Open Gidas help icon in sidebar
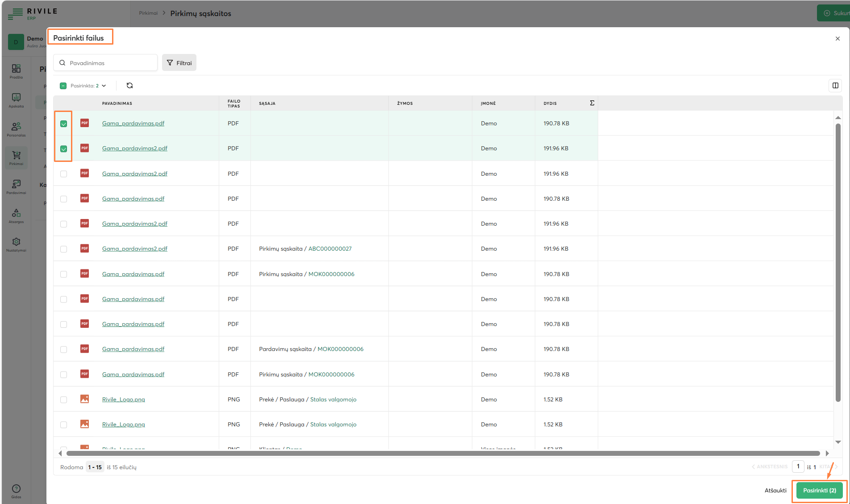 (16, 491)
